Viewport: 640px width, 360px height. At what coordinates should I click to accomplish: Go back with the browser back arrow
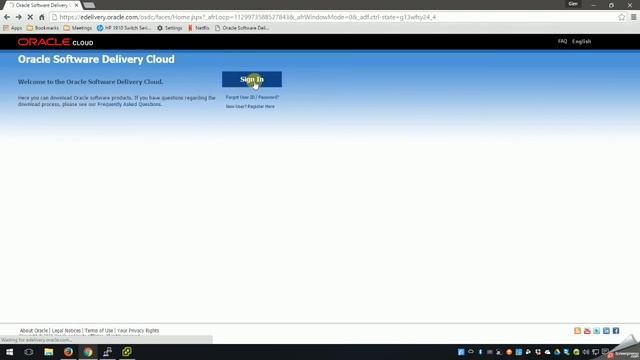(x=7, y=17)
